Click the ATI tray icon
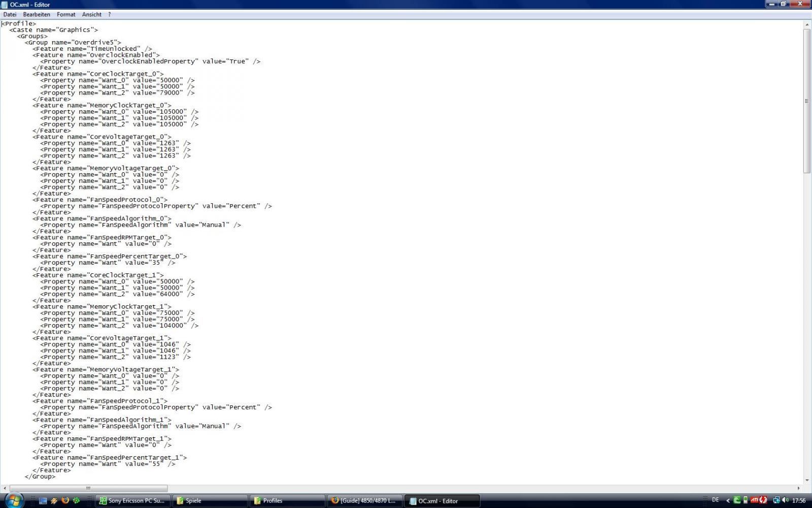The width and height of the screenshot is (812, 508). point(754,500)
